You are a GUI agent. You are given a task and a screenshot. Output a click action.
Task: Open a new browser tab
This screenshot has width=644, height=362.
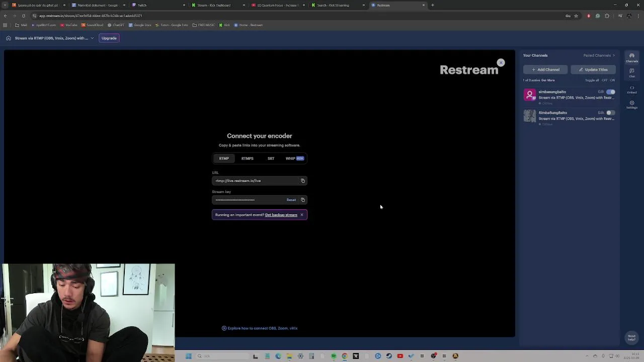click(x=433, y=5)
